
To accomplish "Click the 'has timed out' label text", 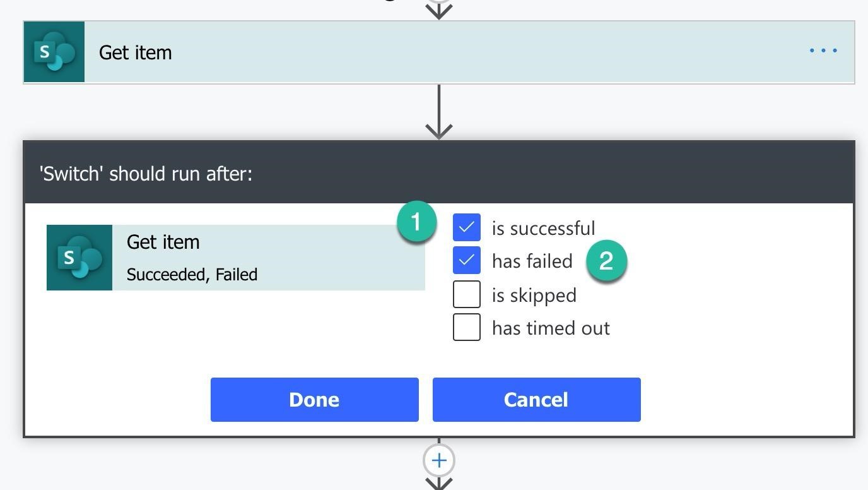I will (x=551, y=328).
